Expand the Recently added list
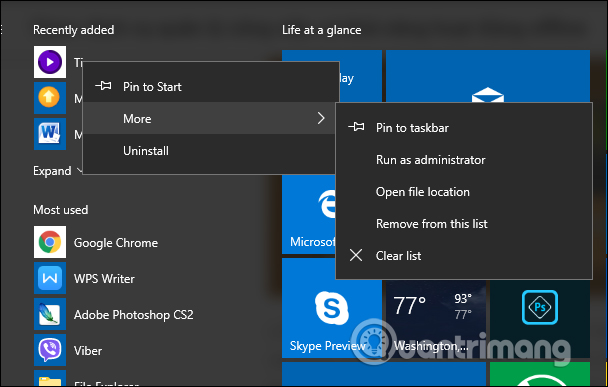Image resolution: width=608 pixels, height=387 pixels. [x=57, y=171]
